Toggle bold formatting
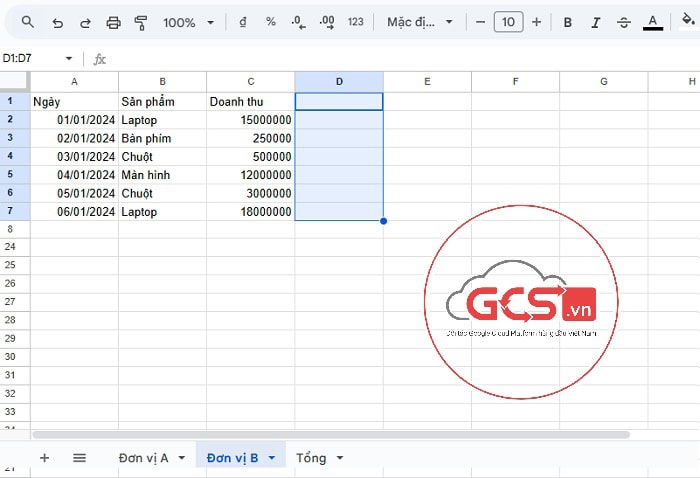This screenshot has width=700, height=478. pos(568,22)
